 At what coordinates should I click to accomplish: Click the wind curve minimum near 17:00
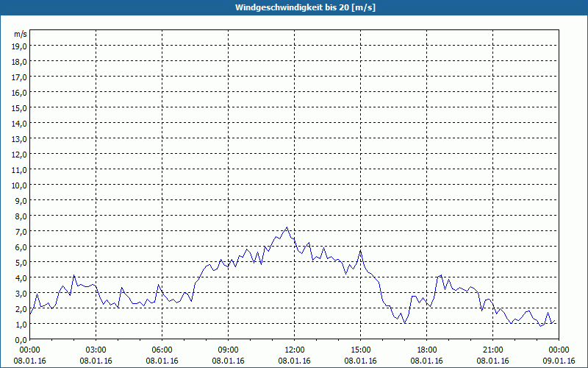(405, 322)
